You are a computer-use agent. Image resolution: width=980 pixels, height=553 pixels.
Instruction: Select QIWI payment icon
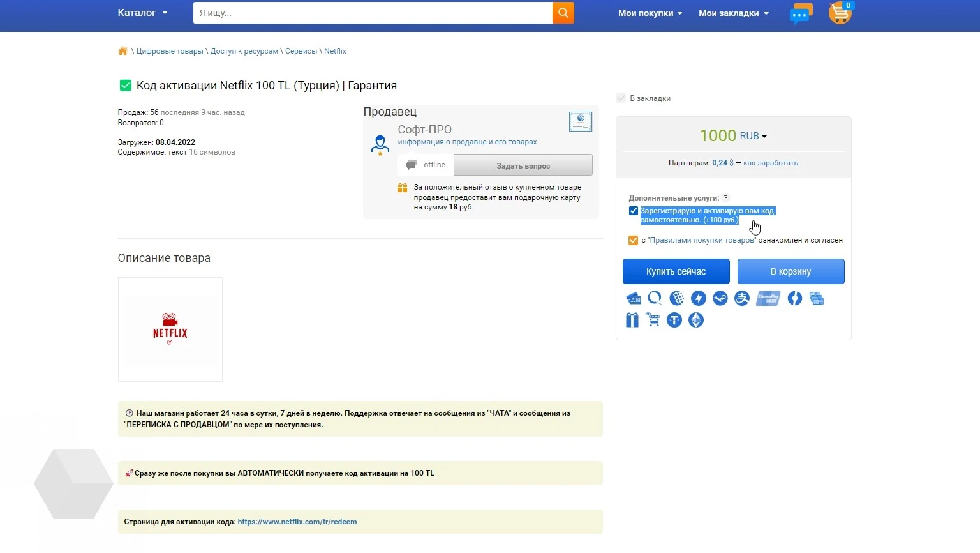(x=655, y=298)
